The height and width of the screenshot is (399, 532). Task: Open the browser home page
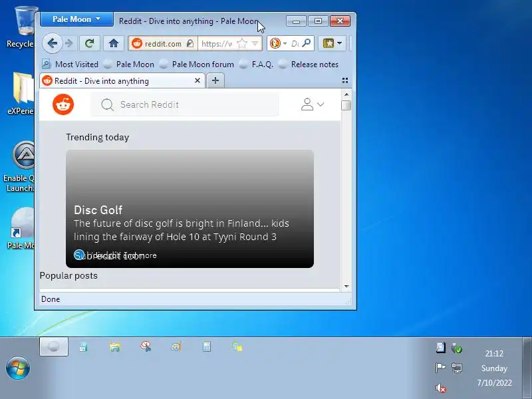(x=114, y=43)
